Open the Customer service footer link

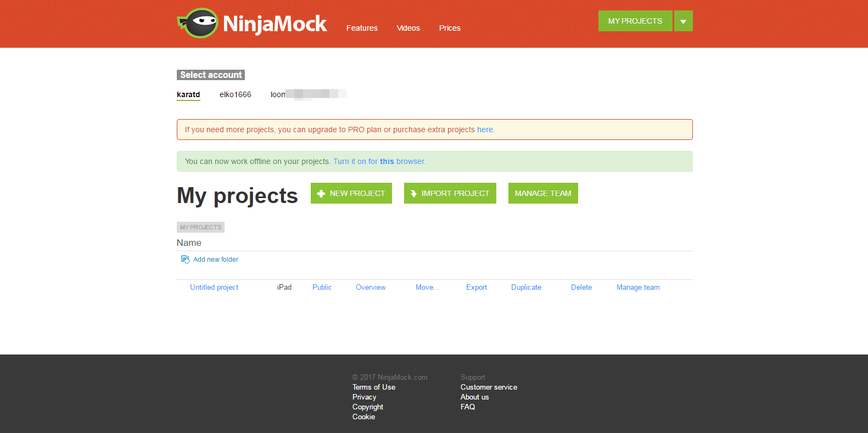coord(489,387)
